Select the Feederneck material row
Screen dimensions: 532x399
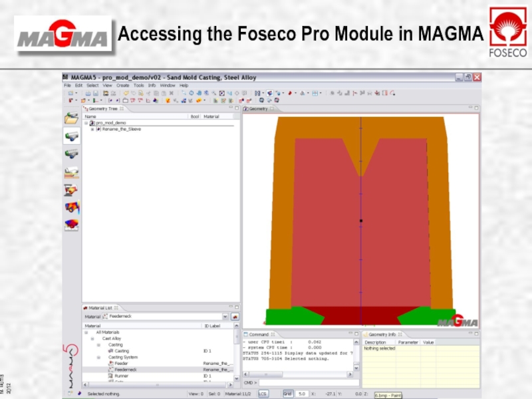(159, 370)
